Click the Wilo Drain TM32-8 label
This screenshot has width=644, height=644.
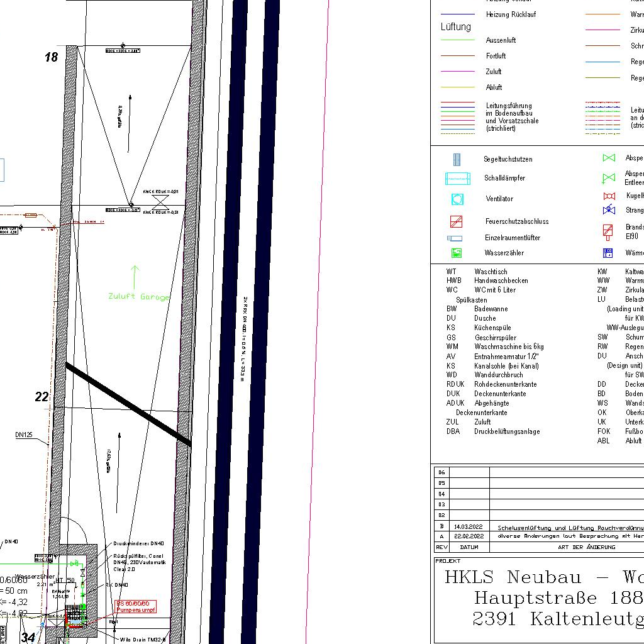(x=142, y=639)
